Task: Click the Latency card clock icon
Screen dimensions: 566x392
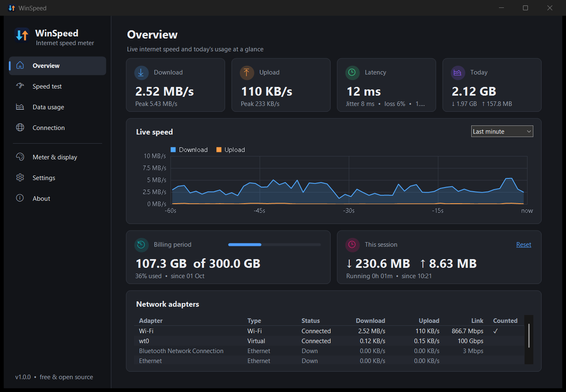Action: tap(353, 72)
